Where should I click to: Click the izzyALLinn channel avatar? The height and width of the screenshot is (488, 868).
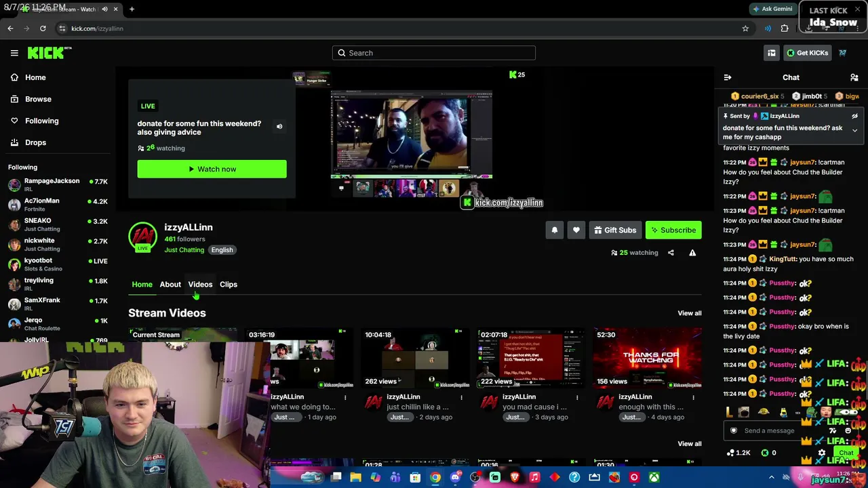142,236
